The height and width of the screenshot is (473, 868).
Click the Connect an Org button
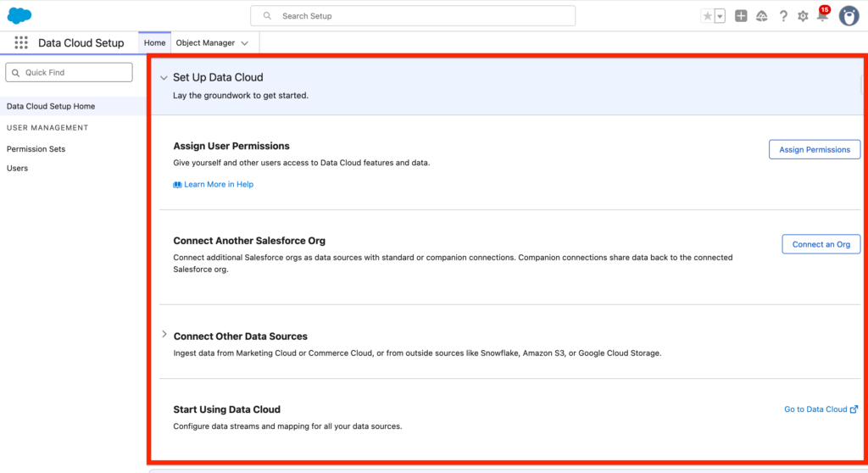pos(821,244)
